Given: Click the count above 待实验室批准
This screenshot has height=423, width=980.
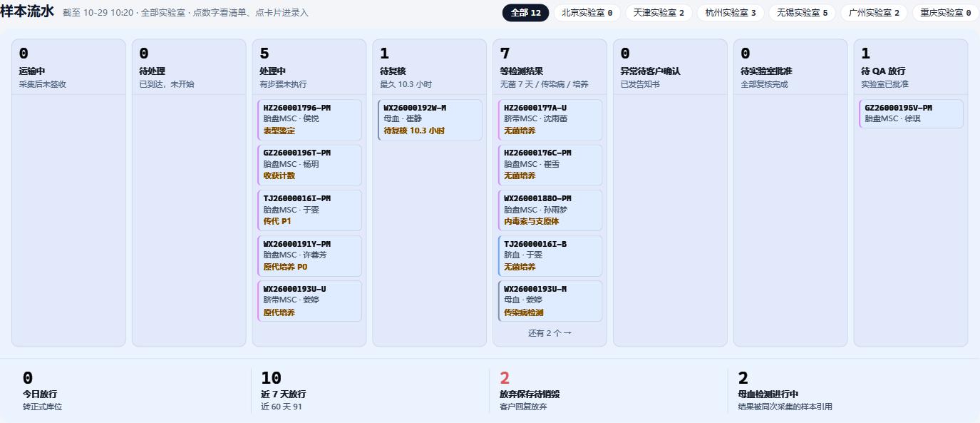Looking at the screenshot, I should [x=746, y=53].
